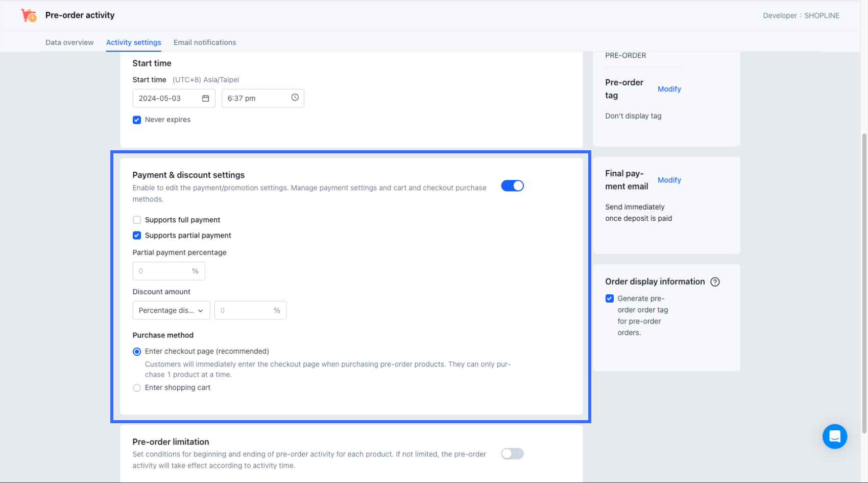Open the blue chat support bubble

pos(834,436)
